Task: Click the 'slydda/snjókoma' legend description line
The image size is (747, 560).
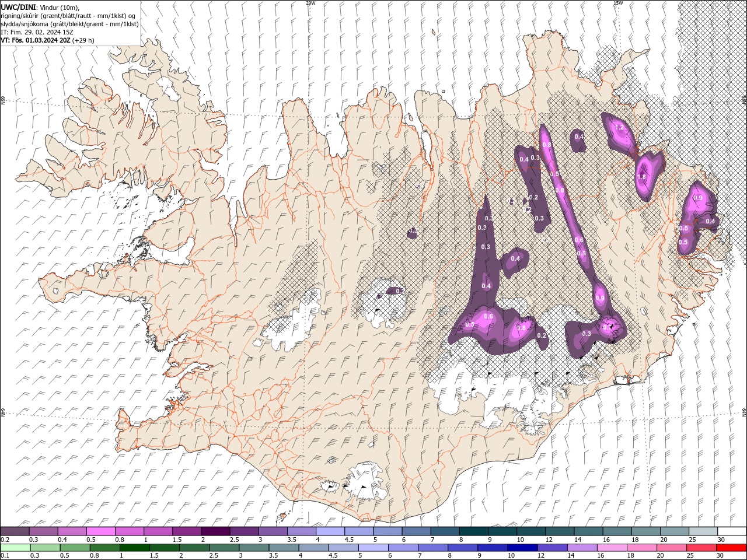Action: 69,24
